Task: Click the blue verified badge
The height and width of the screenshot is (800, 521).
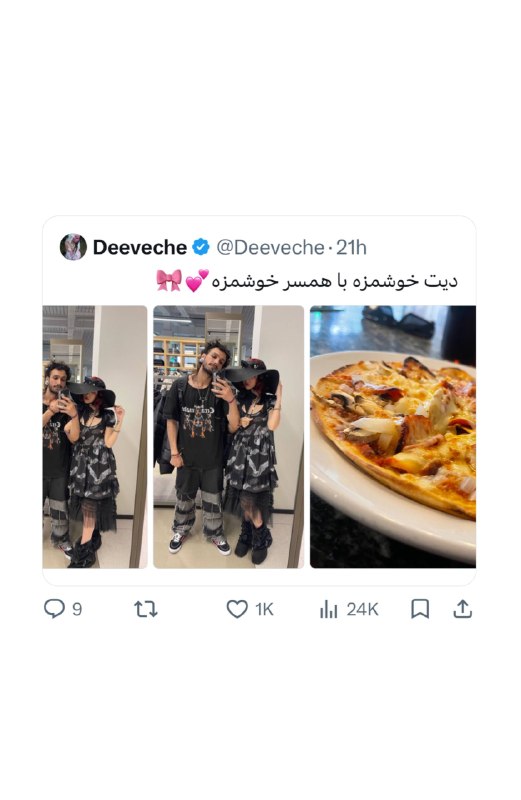Action: point(201,247)
